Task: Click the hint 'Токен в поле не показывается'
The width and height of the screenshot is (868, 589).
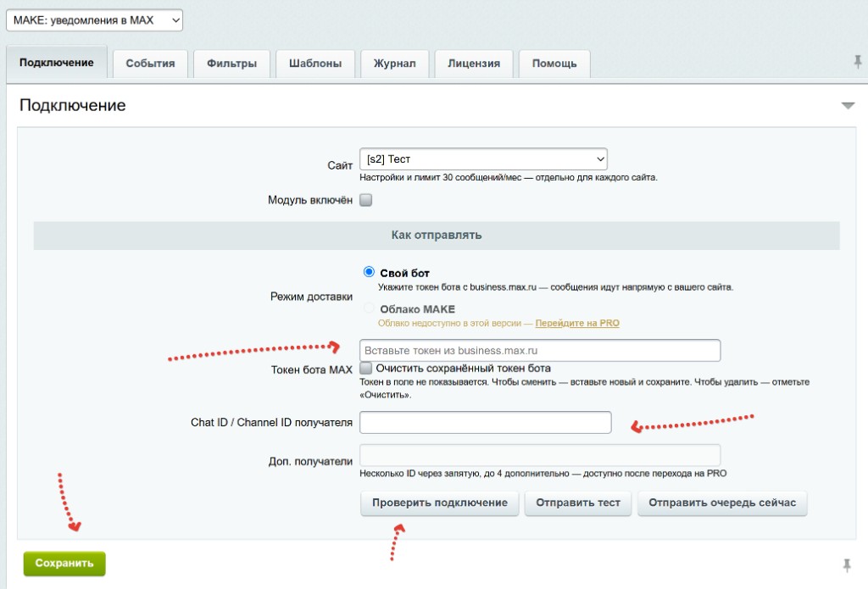Action: 584,389
